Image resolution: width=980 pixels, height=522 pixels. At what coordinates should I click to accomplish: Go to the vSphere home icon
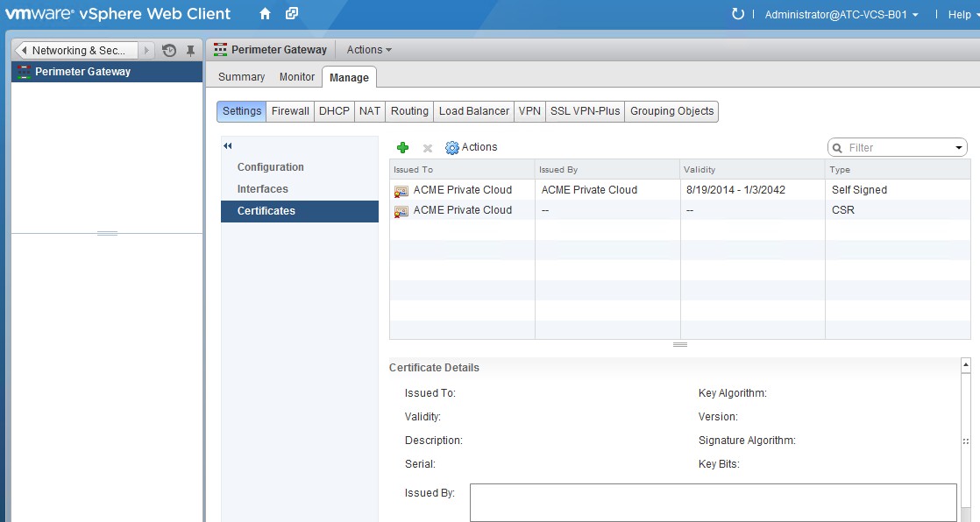pos(265,14)
